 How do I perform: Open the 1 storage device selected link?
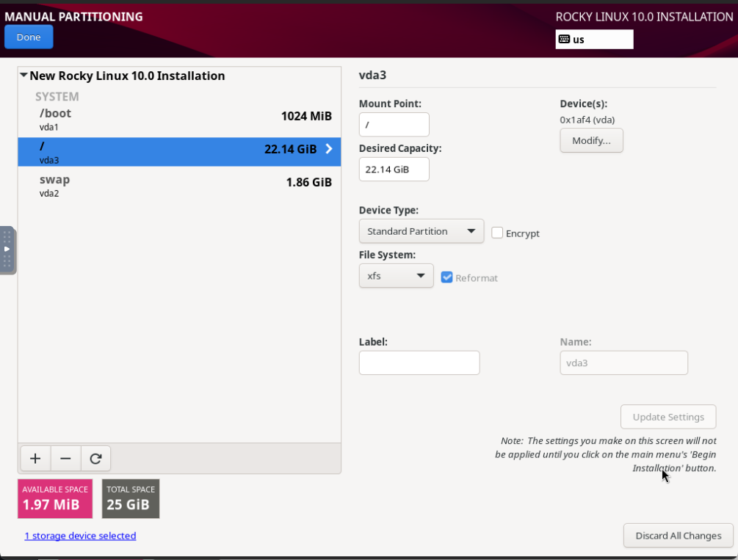coord(81,536)
